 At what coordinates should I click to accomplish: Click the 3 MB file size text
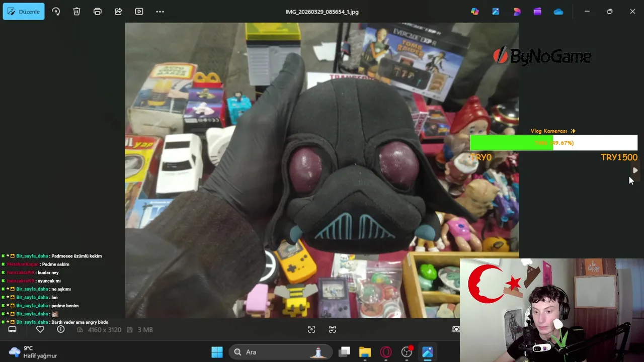(145, 330)
